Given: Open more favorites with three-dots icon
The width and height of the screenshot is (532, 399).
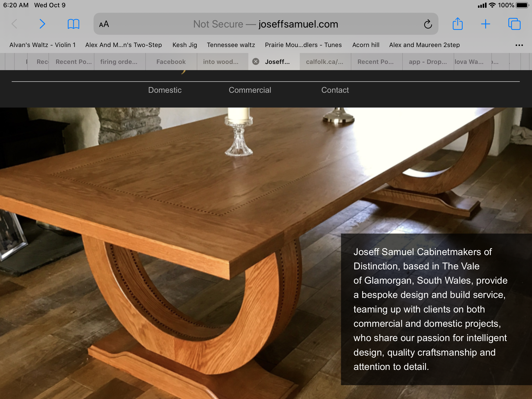Looking at the screenshot, I should point(519,45).
